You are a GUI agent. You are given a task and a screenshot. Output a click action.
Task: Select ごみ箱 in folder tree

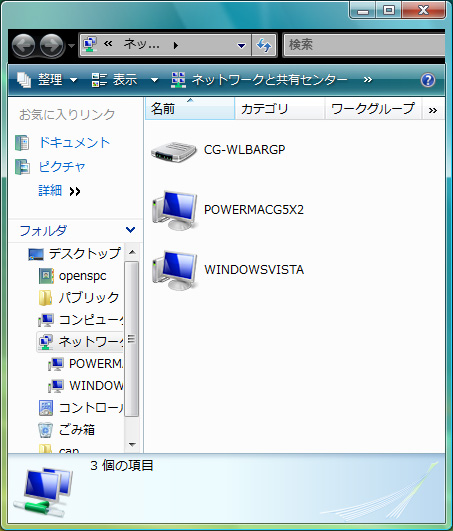pyautogui.click(x=77, y=429)
